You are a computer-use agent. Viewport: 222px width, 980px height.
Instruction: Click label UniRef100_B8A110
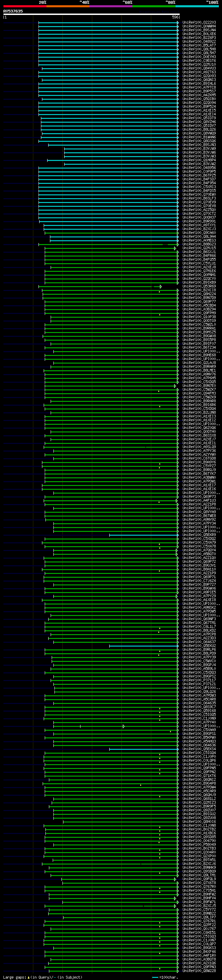[x=199, y=569]
